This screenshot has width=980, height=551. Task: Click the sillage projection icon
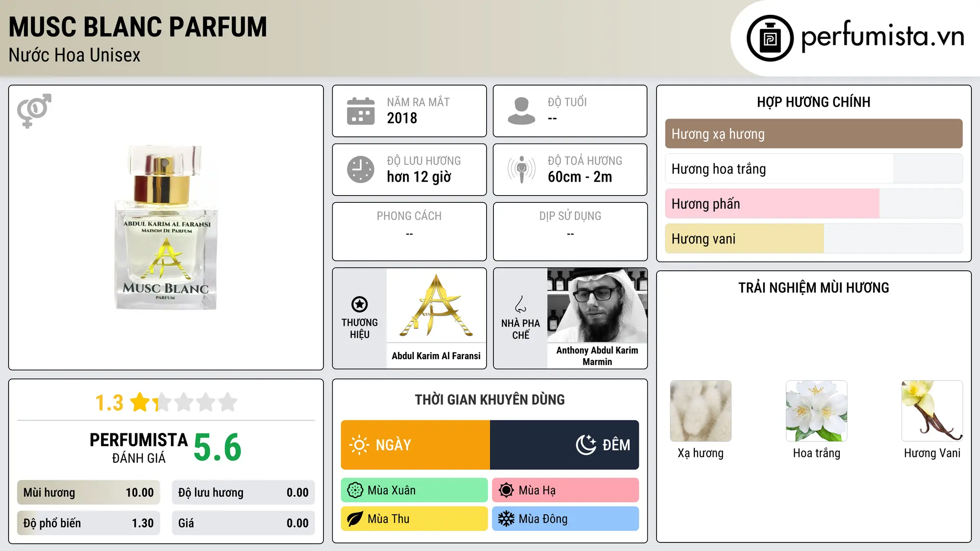(x=521, y=169)
